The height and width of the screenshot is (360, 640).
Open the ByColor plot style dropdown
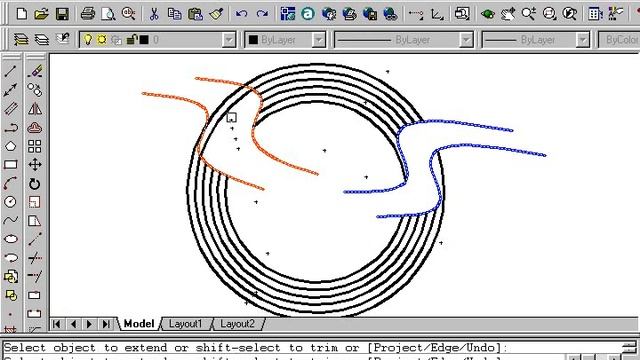(x=619, y=40)
